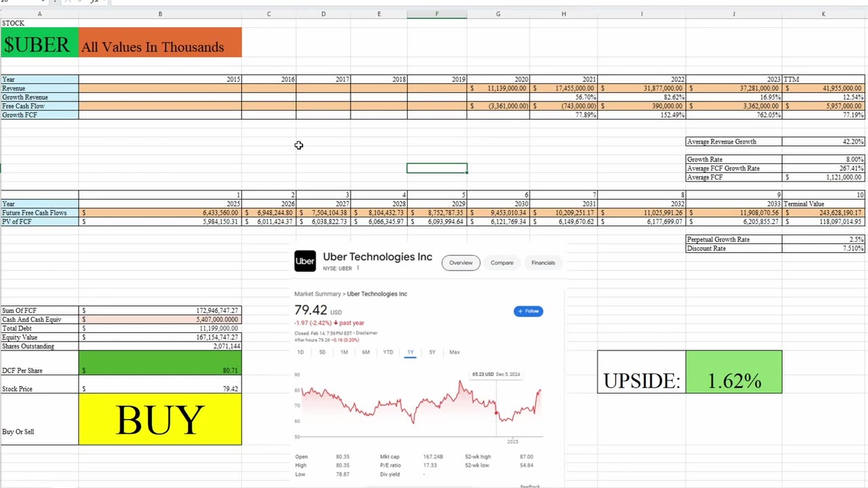Select Cash And Cash Equiv value cell
This screenshot has width=868, height=488.
tap(160, 319)
